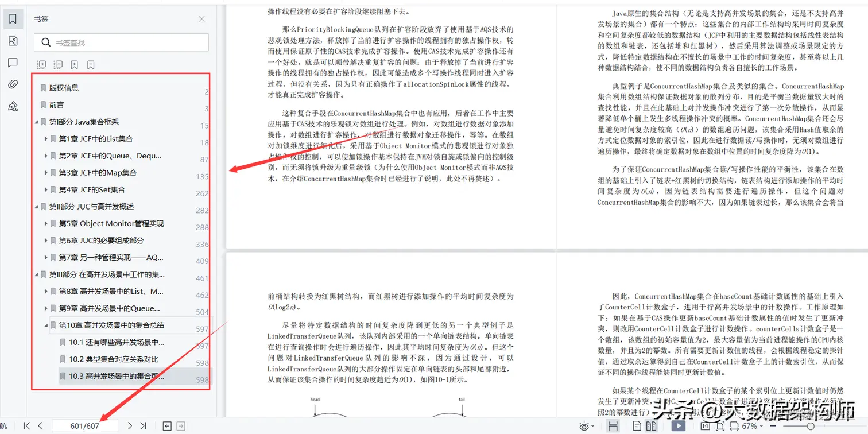Select 第3章 JCF中的Map集合 bookmark
868x434 pixels.
pyautogui.click(x=98, y=173)
